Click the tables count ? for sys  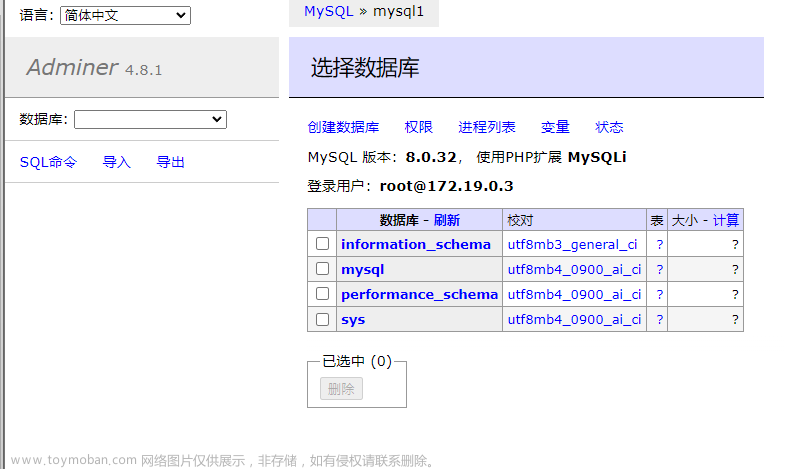pyautogui.click(x=660, y=320)
